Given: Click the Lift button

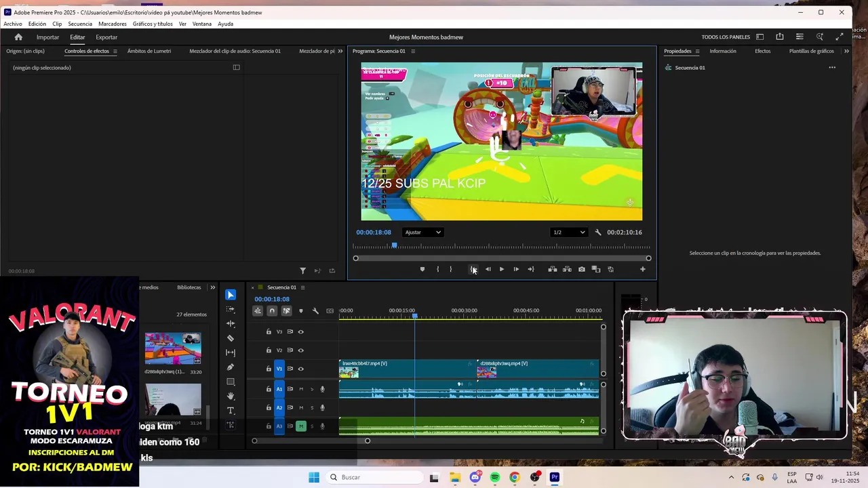Looking at the screenshot, I should click(x=553, y=269).
